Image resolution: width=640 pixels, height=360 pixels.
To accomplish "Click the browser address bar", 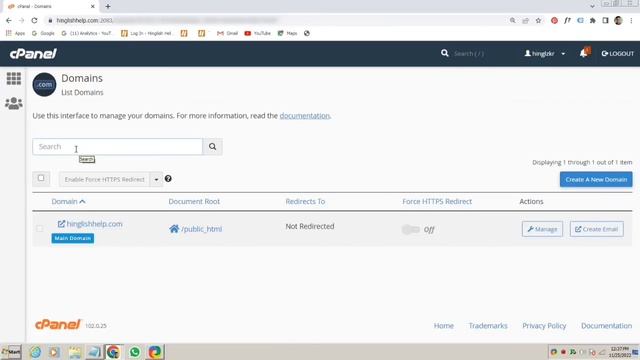I will (278, 20).
